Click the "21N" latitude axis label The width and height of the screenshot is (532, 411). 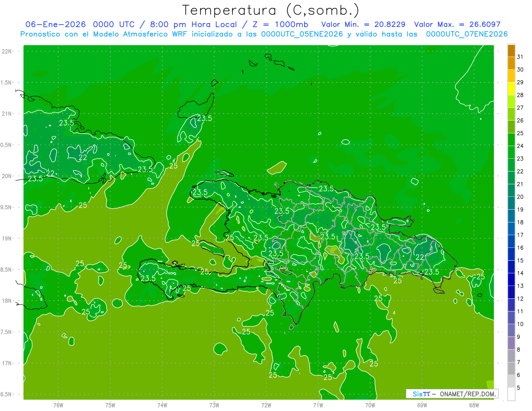7,114
